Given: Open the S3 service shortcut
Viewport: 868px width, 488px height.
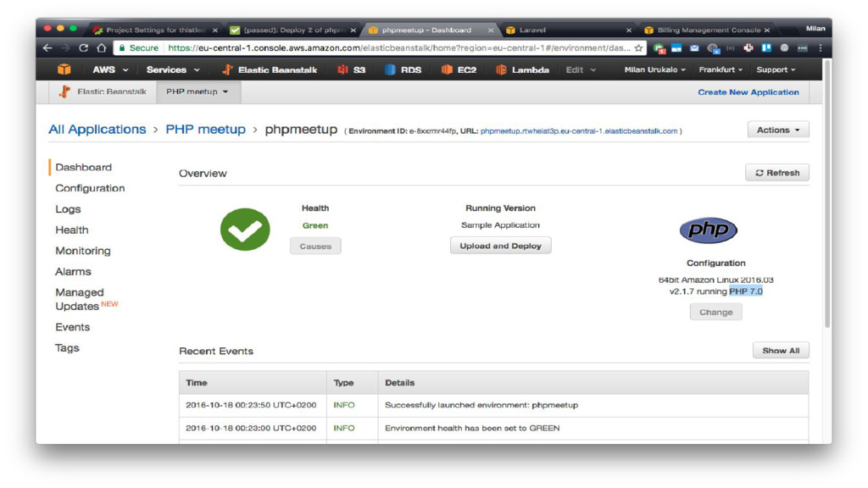Looking at the screenshot, I should [x=352, y=69].
